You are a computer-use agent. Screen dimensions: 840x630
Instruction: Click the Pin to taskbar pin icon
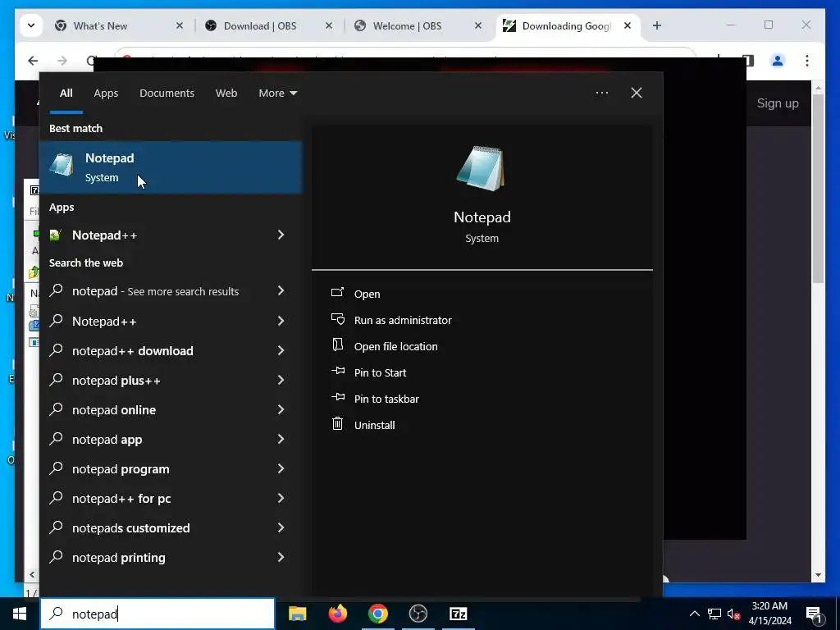(x=338, y=397)
